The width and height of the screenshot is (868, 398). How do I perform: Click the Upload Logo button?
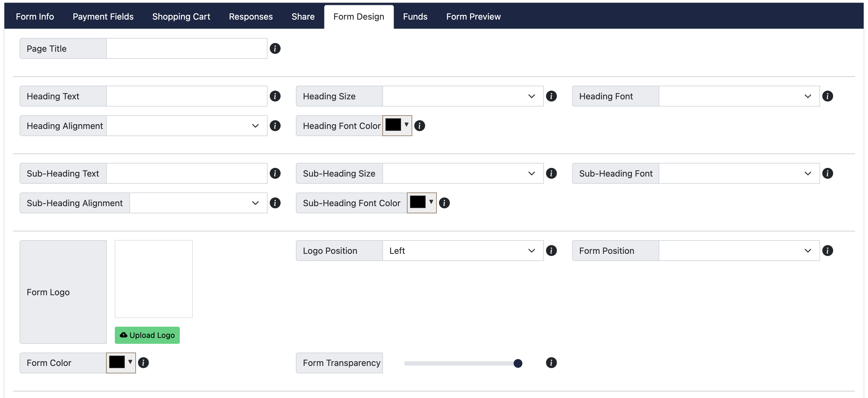pos(147,335)
